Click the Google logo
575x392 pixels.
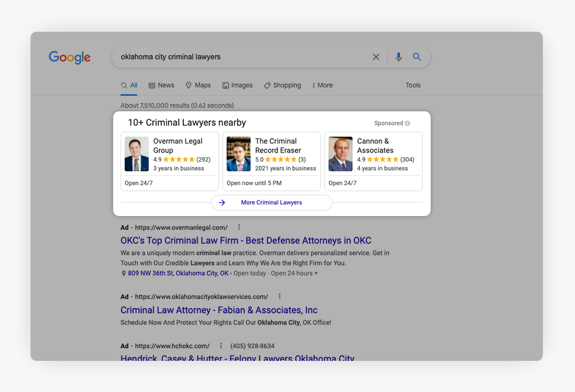(69, 57)
